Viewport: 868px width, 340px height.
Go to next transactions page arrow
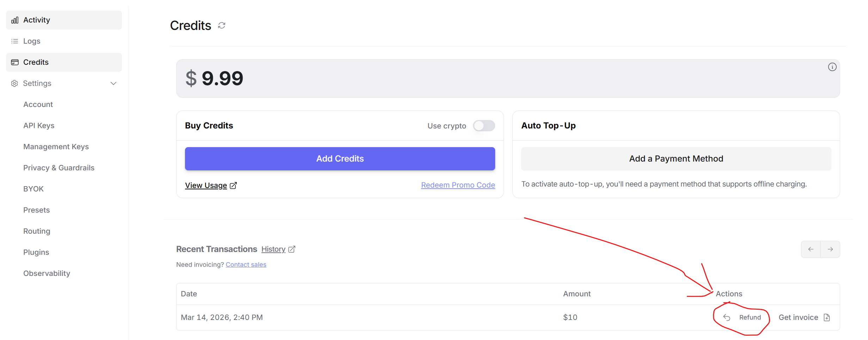pos(830,249)
